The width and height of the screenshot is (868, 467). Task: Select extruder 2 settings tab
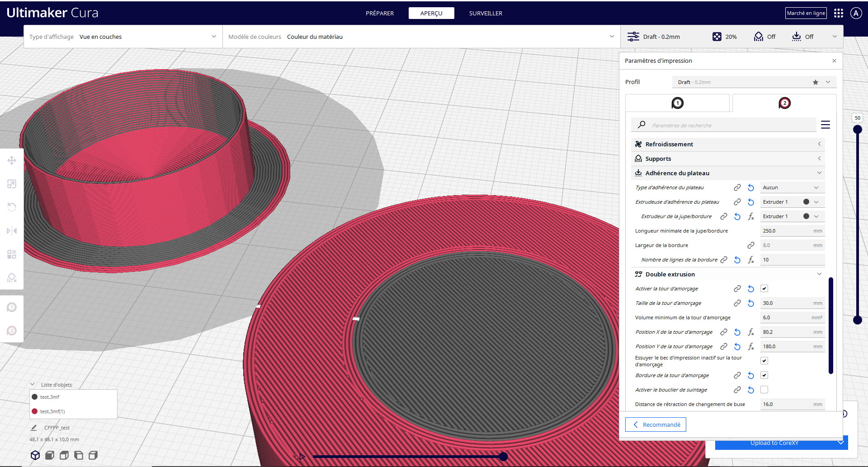(x=784, y=103)
